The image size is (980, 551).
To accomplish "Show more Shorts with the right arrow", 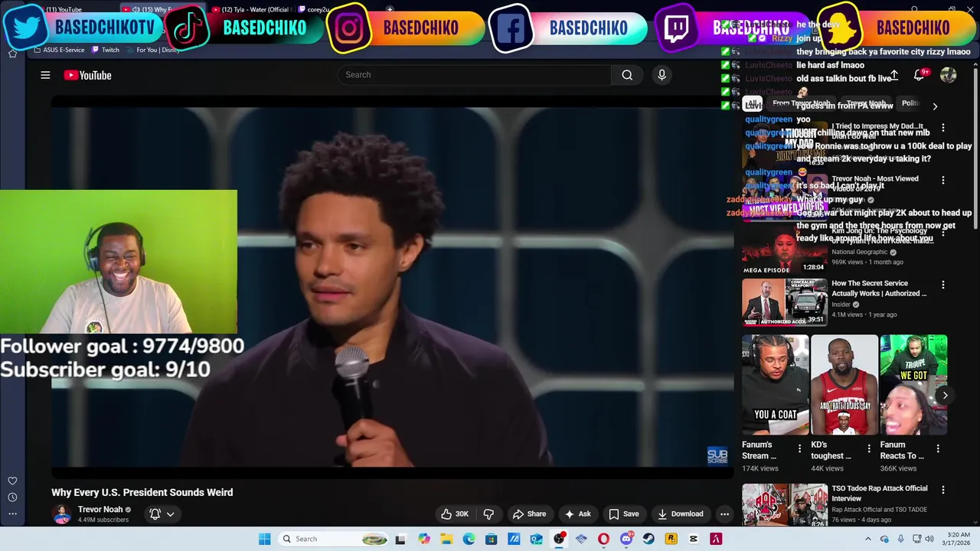I will [945, 396].
